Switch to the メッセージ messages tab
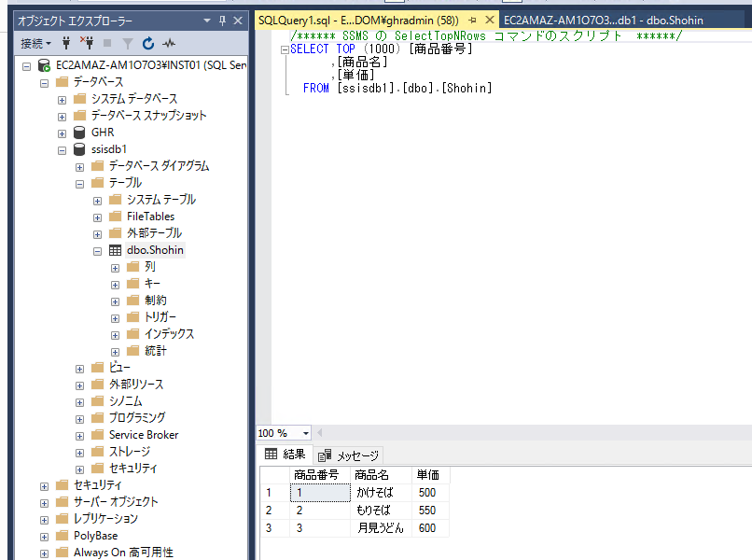The height and width of the screenshot is (560, 752). 348,455
